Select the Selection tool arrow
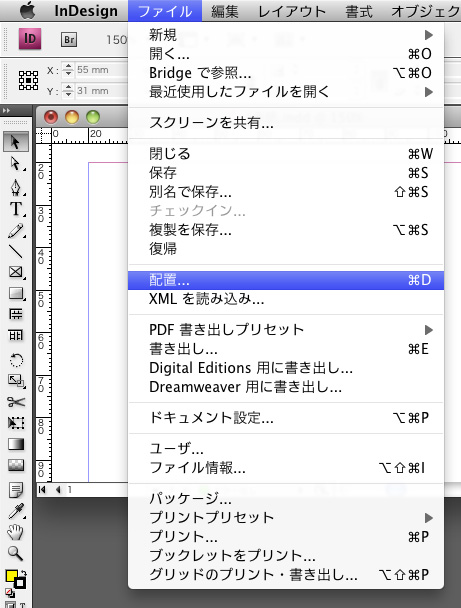This screenshot has width=461, height=608. pos(16,142)
